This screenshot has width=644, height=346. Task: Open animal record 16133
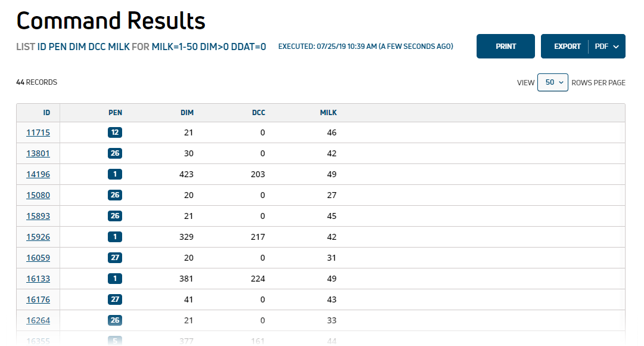38,279
